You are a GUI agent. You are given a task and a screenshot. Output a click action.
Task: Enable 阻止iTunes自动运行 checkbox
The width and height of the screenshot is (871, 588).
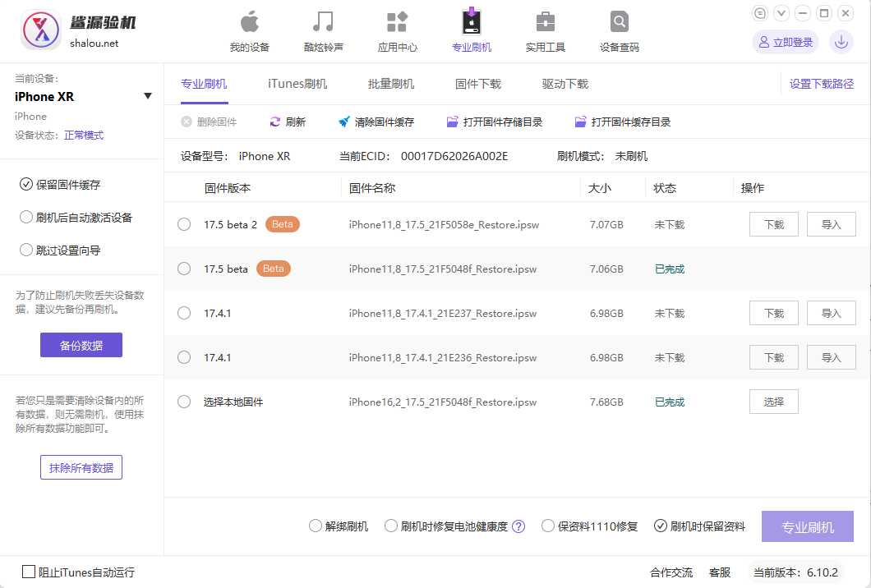pos(29,572)
